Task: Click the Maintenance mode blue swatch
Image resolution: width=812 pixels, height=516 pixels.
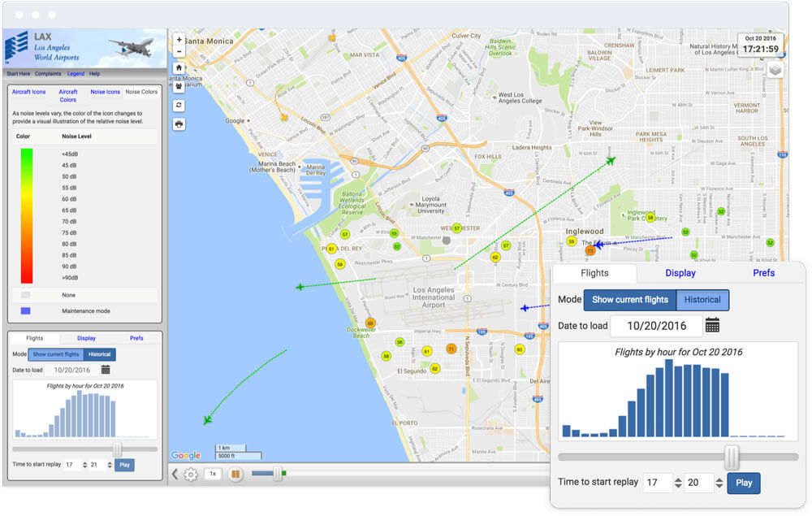Action: tap(25, 311)
